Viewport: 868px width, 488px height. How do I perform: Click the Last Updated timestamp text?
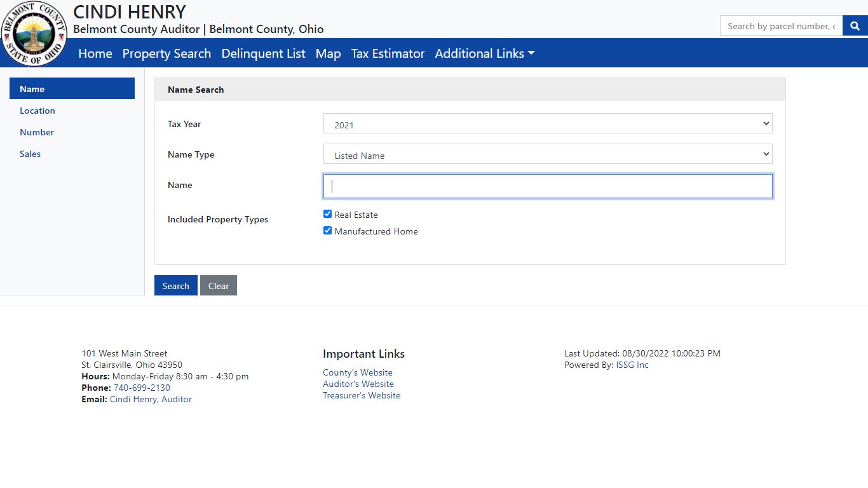tap(642, 353)
